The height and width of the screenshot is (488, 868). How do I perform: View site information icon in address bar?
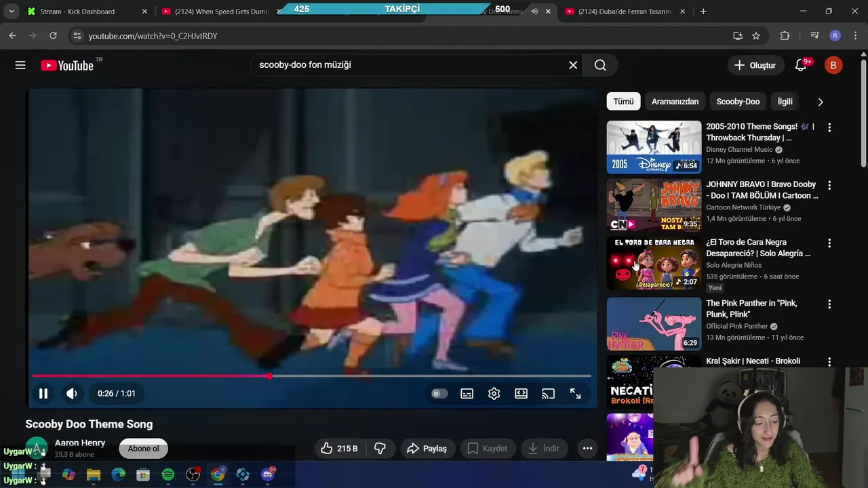coord(77,35)
